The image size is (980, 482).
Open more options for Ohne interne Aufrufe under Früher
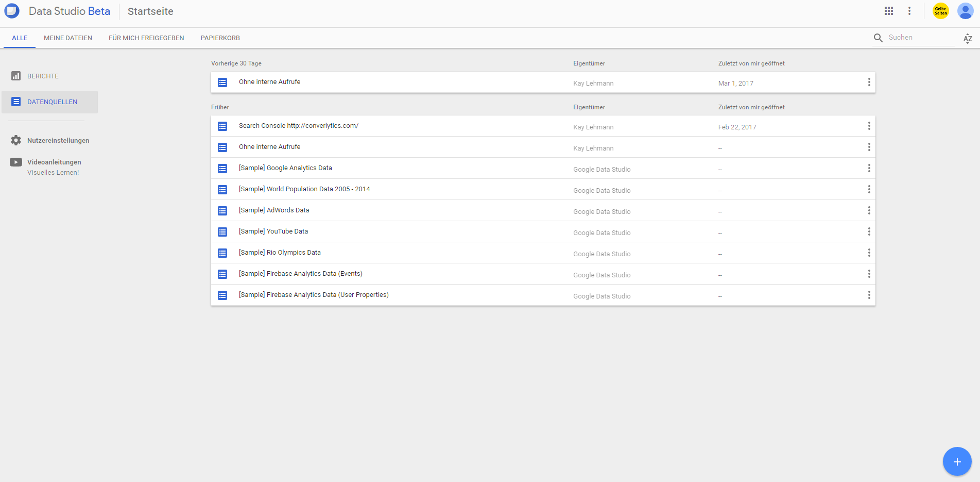pyautogui.click(x=869, y=147)
